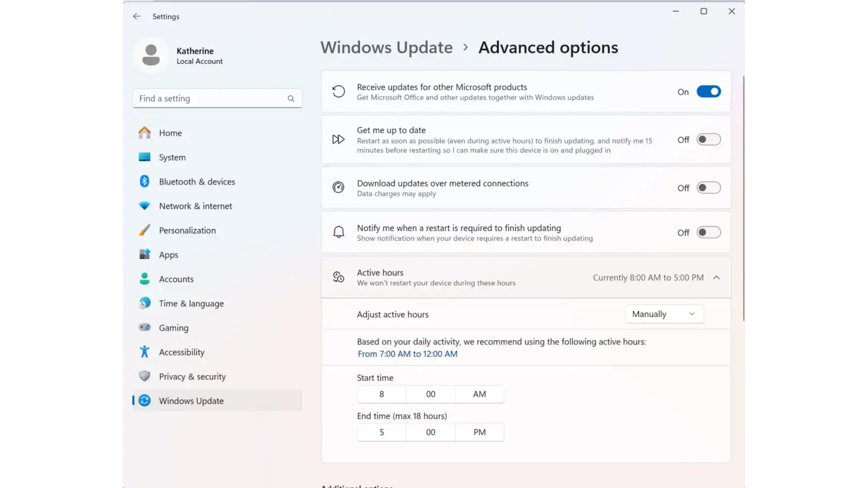Select the Accessibility person icon
Image resolution: width=868 pixels, height=488 pixels.
[x=144, y=352]
